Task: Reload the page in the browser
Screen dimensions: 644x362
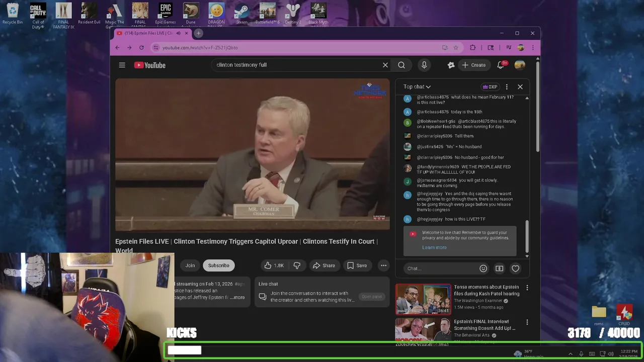Action: [141, 47]
